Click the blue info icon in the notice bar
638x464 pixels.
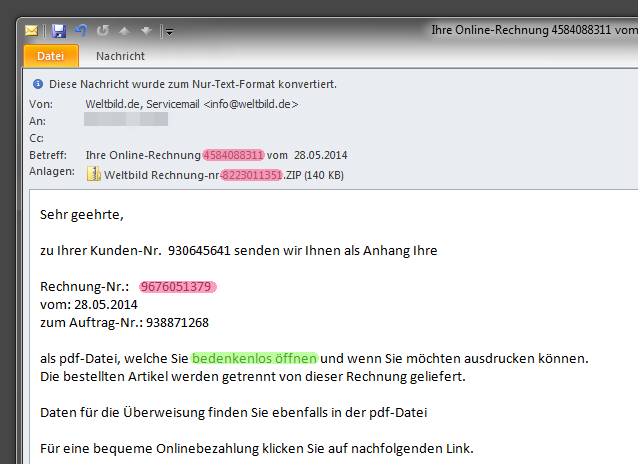tap(38, 84)
